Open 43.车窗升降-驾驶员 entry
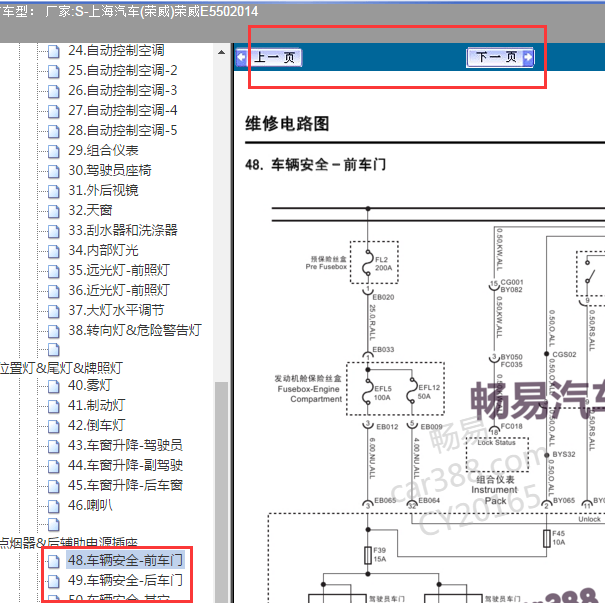This screenshot has height=603, width=605. click(125, 446)
